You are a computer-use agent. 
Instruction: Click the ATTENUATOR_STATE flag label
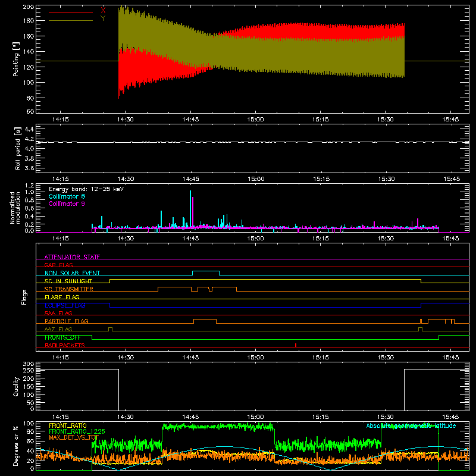[x=72, y=257]
